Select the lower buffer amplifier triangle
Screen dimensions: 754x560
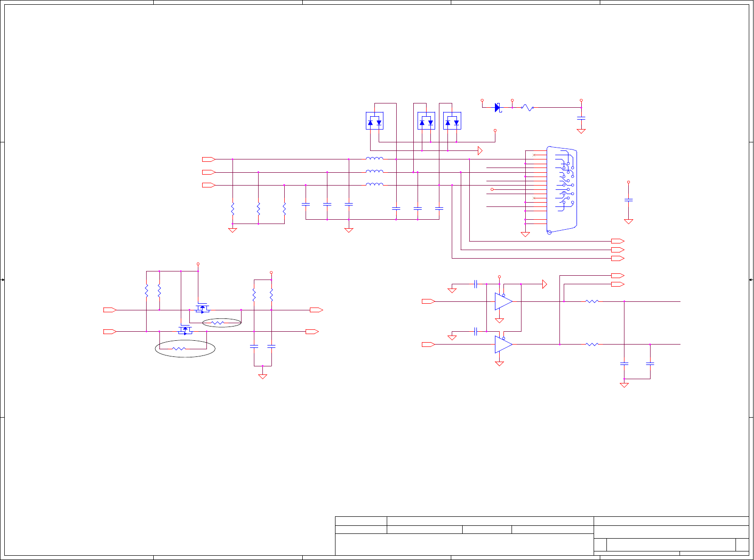[x=503, y=345]
